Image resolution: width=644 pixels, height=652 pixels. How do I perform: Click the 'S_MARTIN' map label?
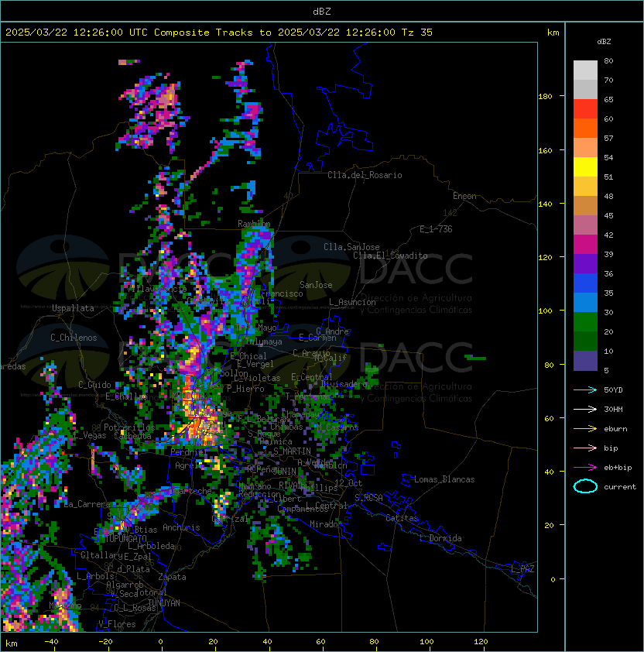pyautogui.click(x=292, y=451)
